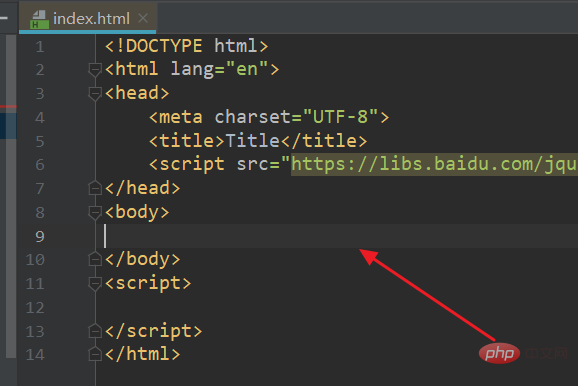Click line number 14 in the gutter

pyautogui.click(x=35, y=355)
